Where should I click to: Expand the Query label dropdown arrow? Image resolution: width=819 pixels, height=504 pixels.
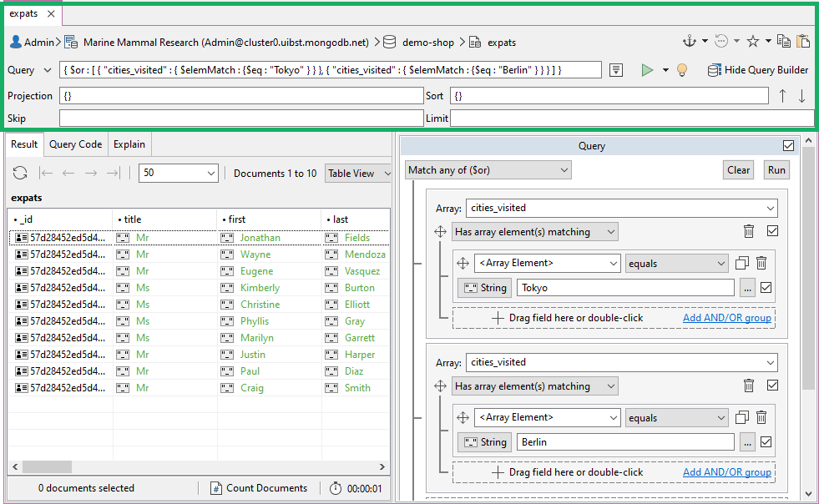pos(48,70)
